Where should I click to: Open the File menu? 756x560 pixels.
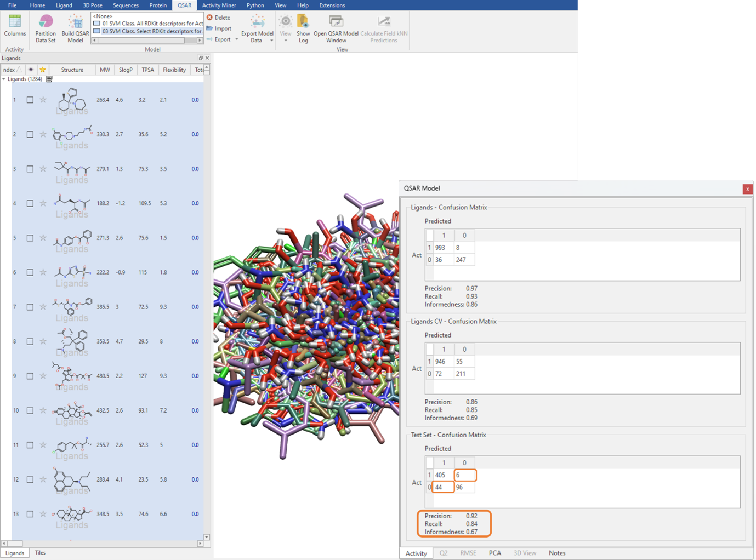coord(12,5)
